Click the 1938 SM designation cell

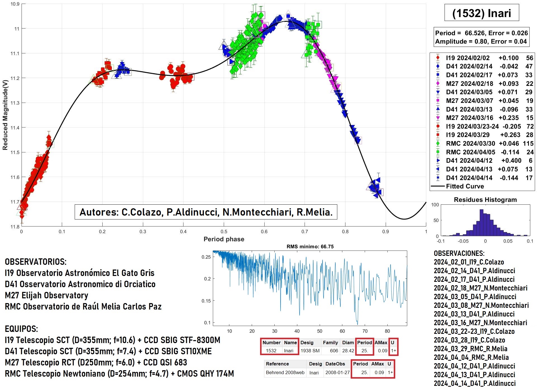310,351
